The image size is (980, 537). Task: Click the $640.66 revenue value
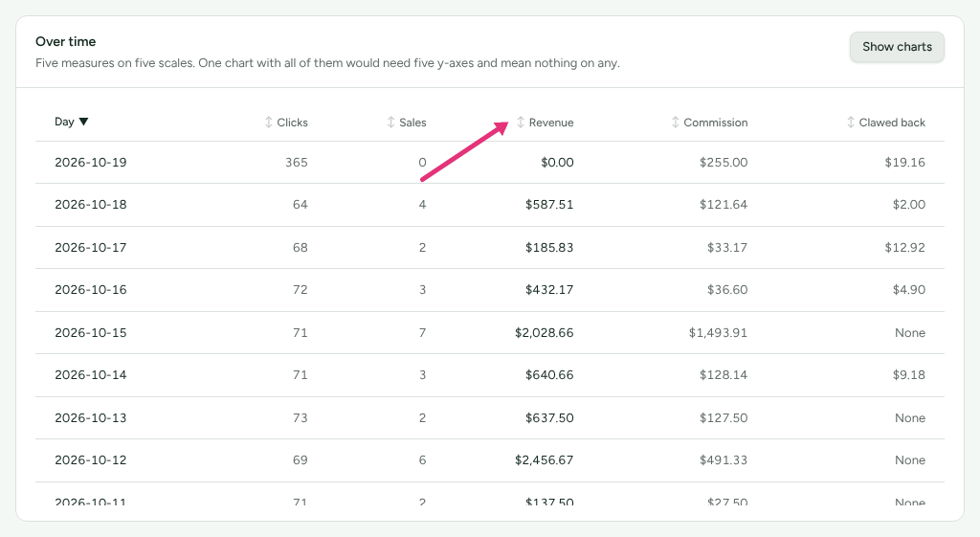tap(549, 375)
